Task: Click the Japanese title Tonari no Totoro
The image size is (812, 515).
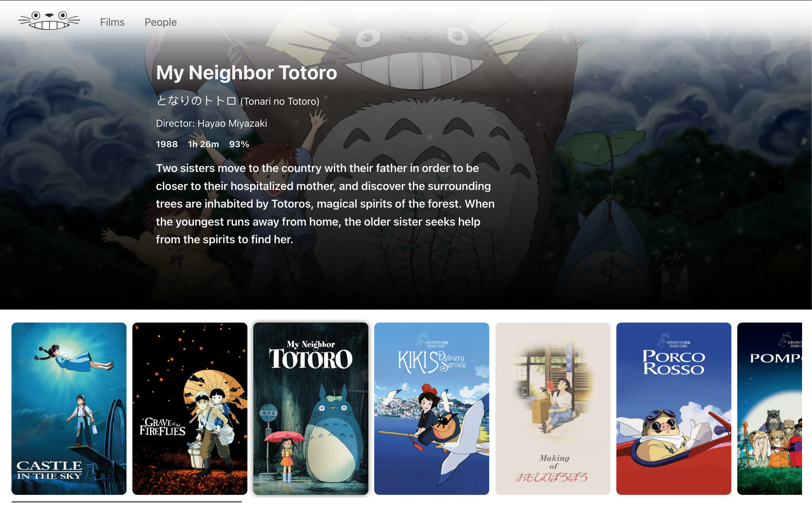Action: pyautogui.click(x=237, y=101)
